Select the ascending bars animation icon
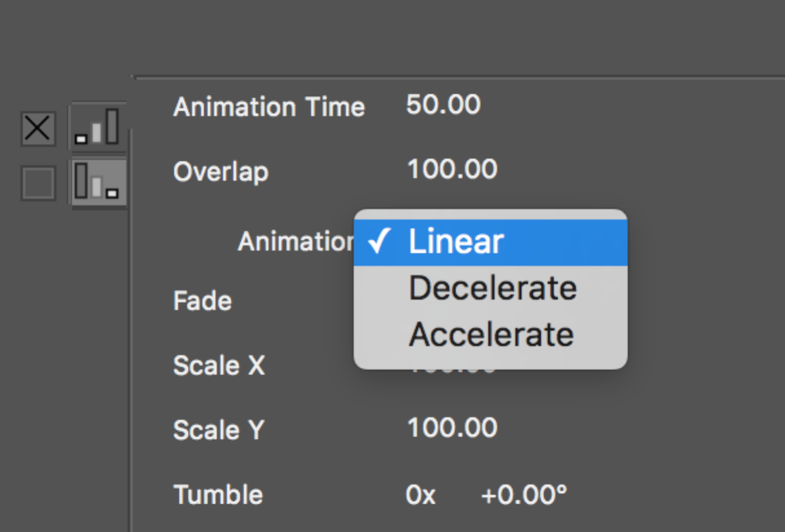Viewport: 785px width, 532px height. pos(98,127)
